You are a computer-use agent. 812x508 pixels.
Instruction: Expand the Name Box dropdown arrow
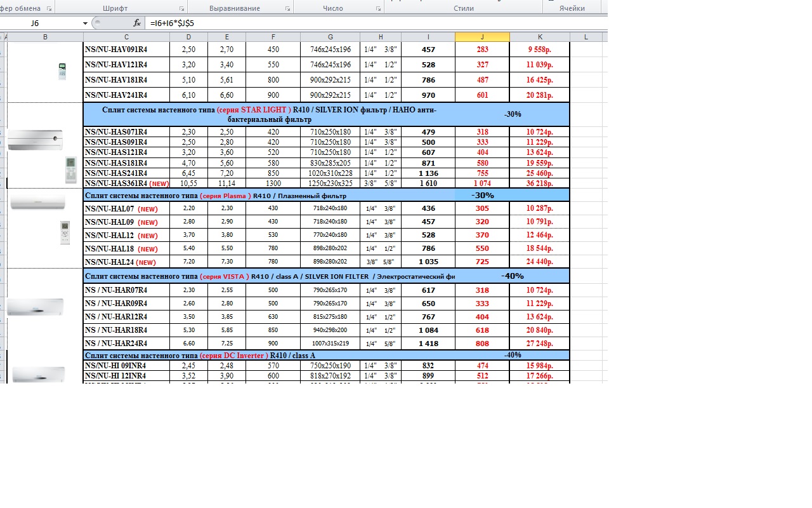coord(85,23)
